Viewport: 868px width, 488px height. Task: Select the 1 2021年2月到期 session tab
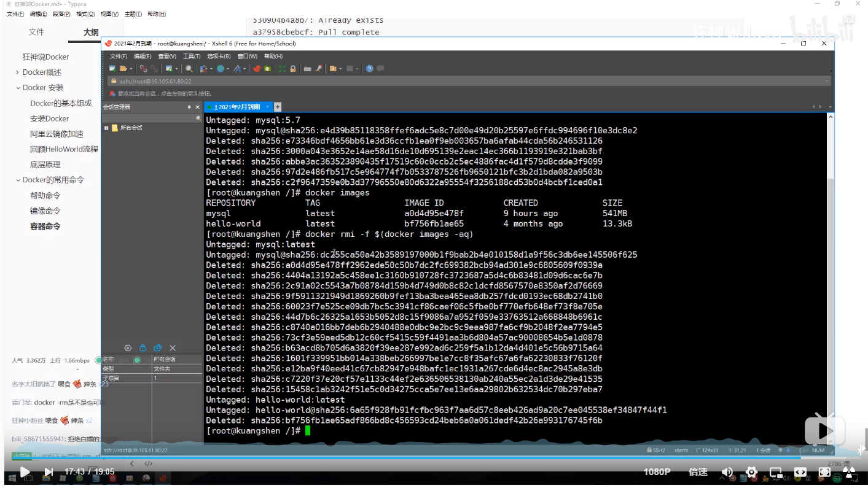tap(238, 107)
